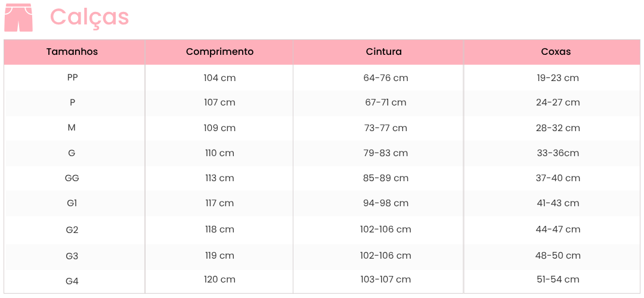Select the 120 cm length cell

point(219,280)
